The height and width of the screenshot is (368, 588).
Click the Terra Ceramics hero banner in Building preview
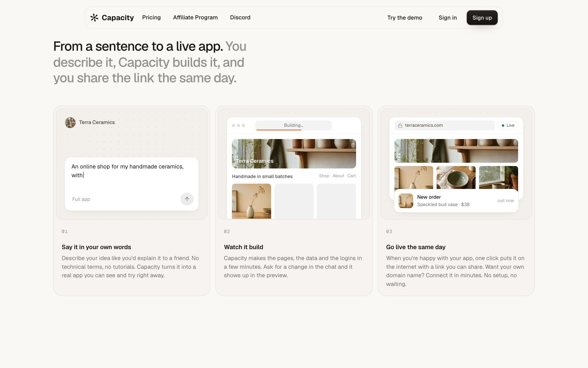tap(294, 154)
